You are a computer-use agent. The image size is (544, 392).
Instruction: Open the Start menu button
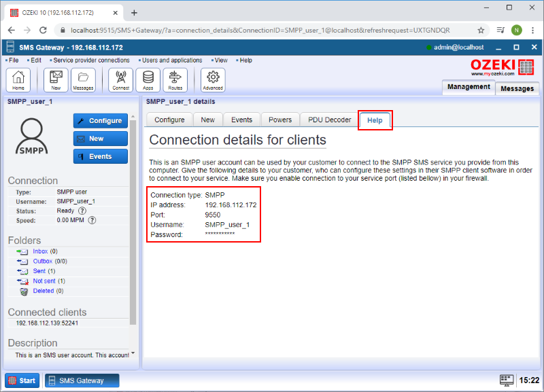[22, 380]
